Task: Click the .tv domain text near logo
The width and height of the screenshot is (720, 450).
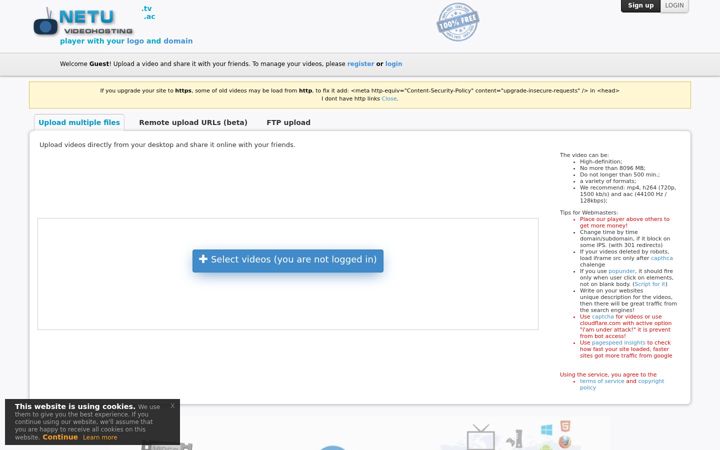Action: click(147, 8)
